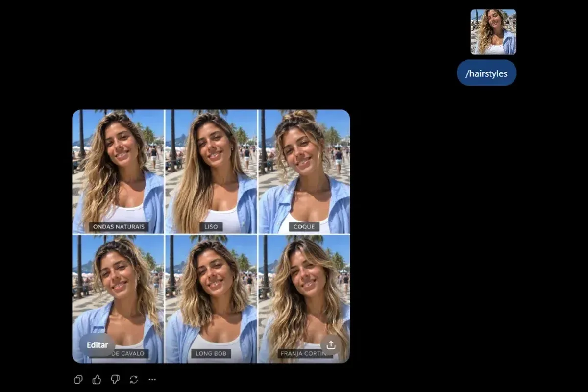
Task: Select the /hairstyles message bubble
Action: coord(487,73)
